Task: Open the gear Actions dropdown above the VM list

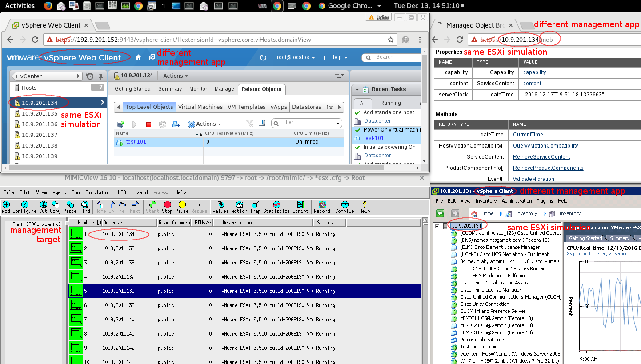Action: (x=204, y=124)
